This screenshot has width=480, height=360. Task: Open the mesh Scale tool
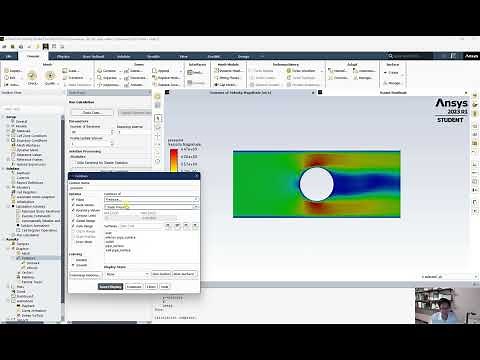point(71,71)
